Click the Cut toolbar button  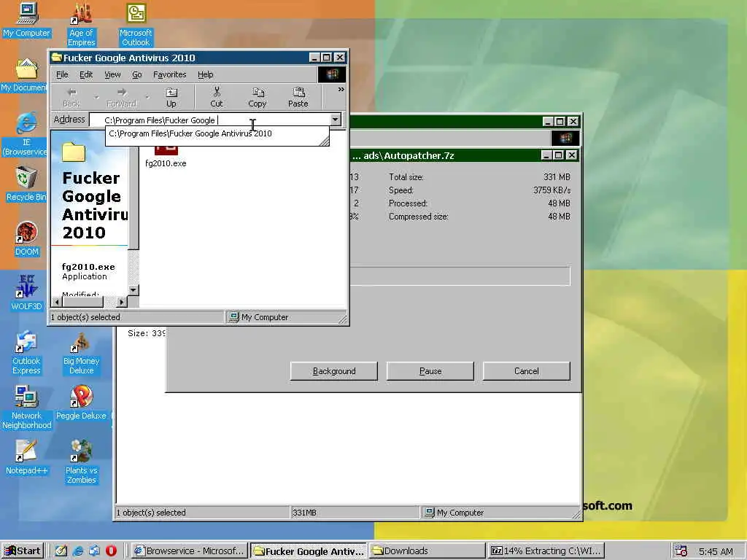[x=216, y=97]
